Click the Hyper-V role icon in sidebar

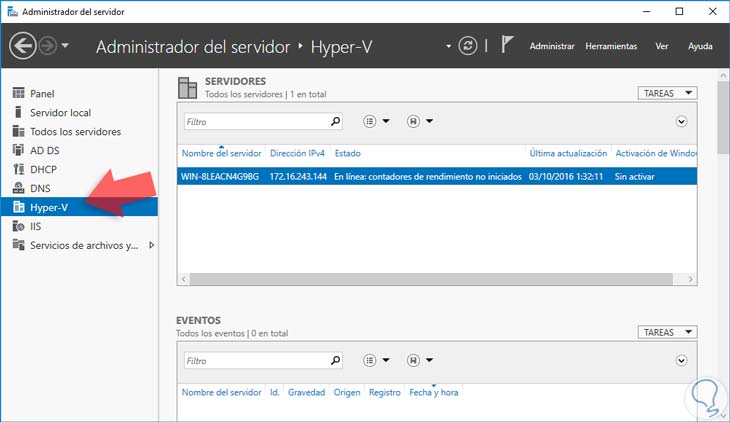click(19, 207)
